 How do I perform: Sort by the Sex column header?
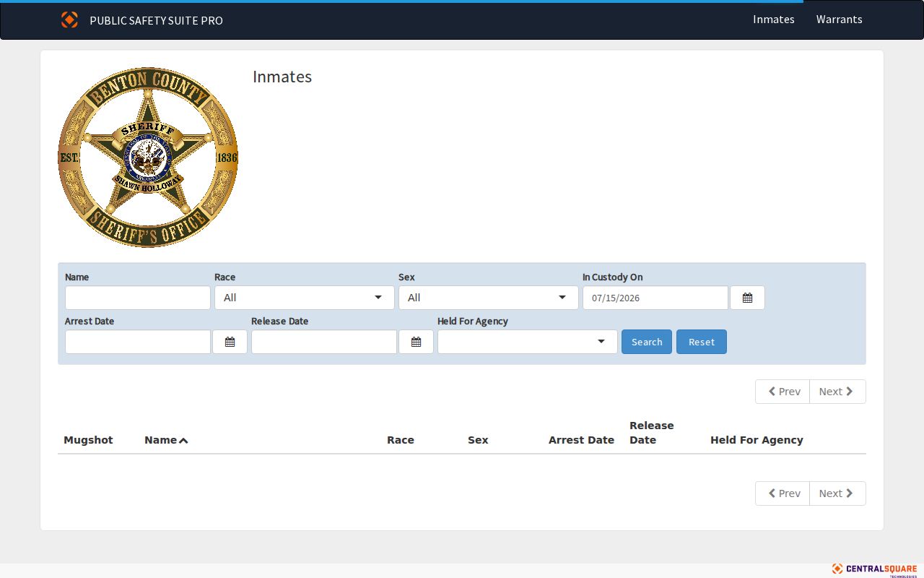point(478,440)
